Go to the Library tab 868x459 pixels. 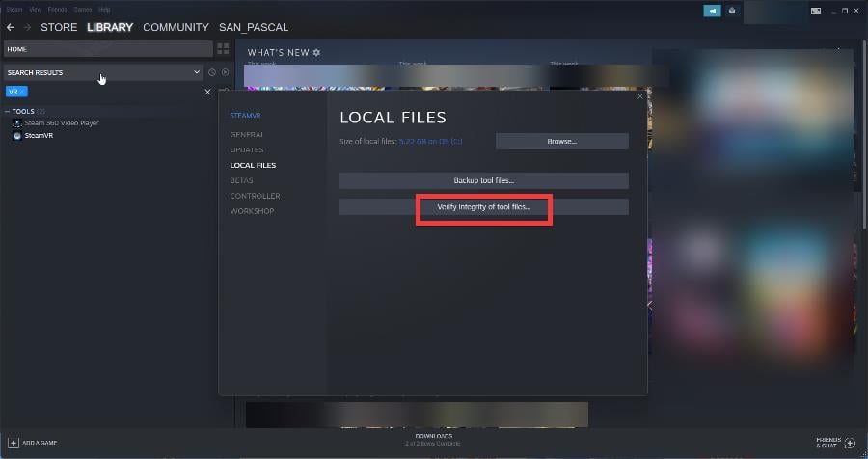coord(110,27)
